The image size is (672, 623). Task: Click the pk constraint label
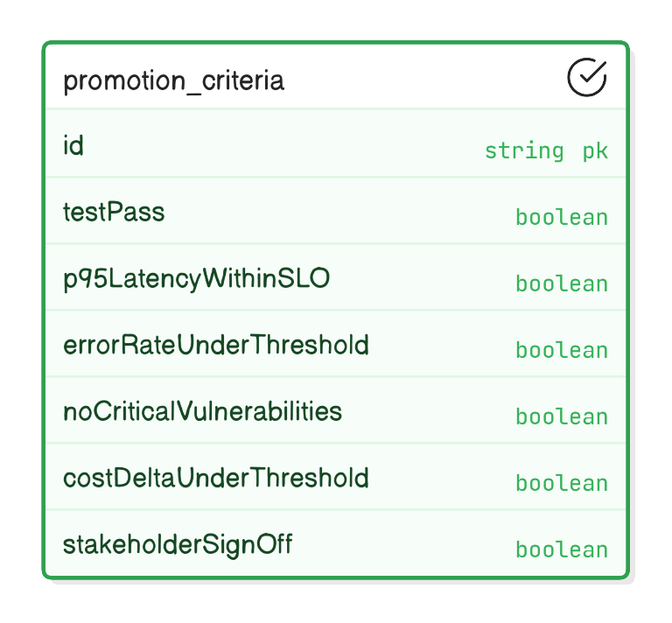pos(595,151)
